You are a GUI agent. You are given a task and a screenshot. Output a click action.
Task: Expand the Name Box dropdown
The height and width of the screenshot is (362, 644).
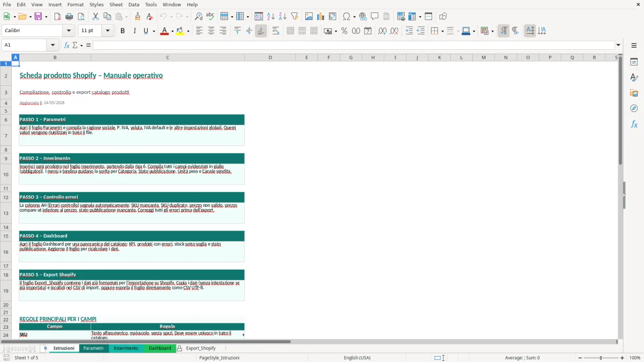point(53,45)
